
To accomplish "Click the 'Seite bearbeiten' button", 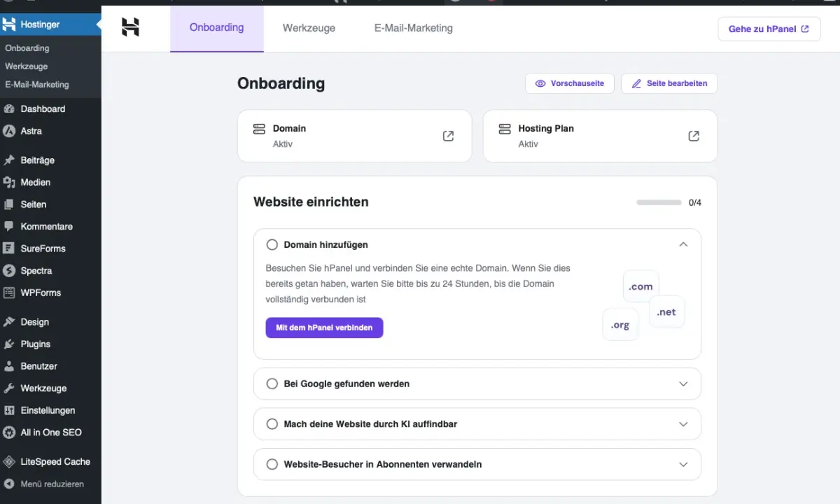I will coord(668,83).
